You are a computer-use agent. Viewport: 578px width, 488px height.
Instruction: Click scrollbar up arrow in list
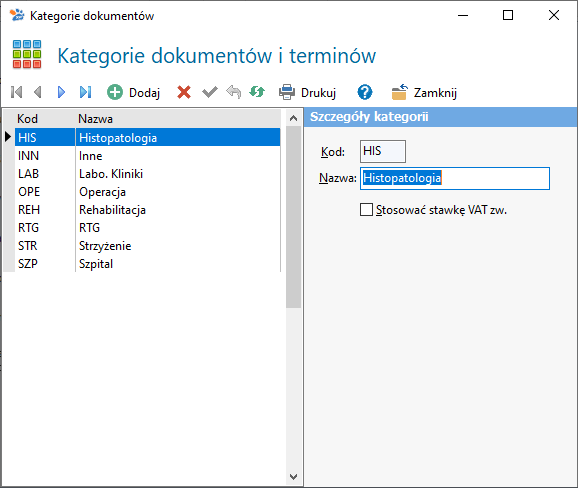point(293,118)
